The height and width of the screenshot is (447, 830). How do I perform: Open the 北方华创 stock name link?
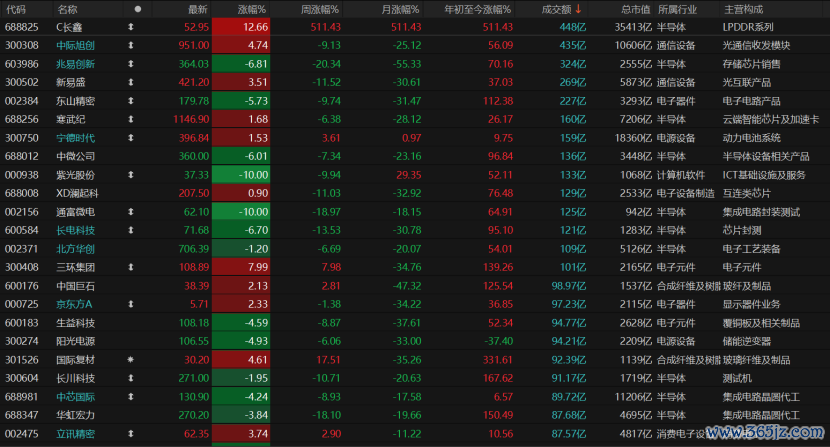76,249
